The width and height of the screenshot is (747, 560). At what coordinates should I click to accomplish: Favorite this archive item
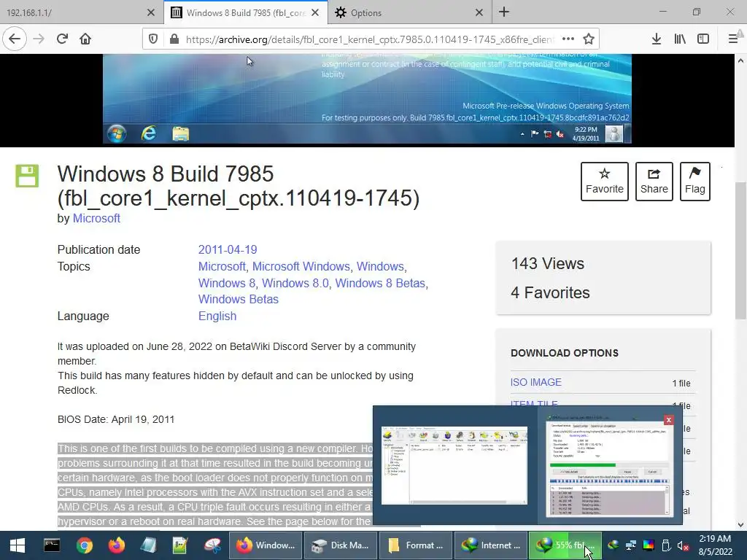tap(605, 182)
